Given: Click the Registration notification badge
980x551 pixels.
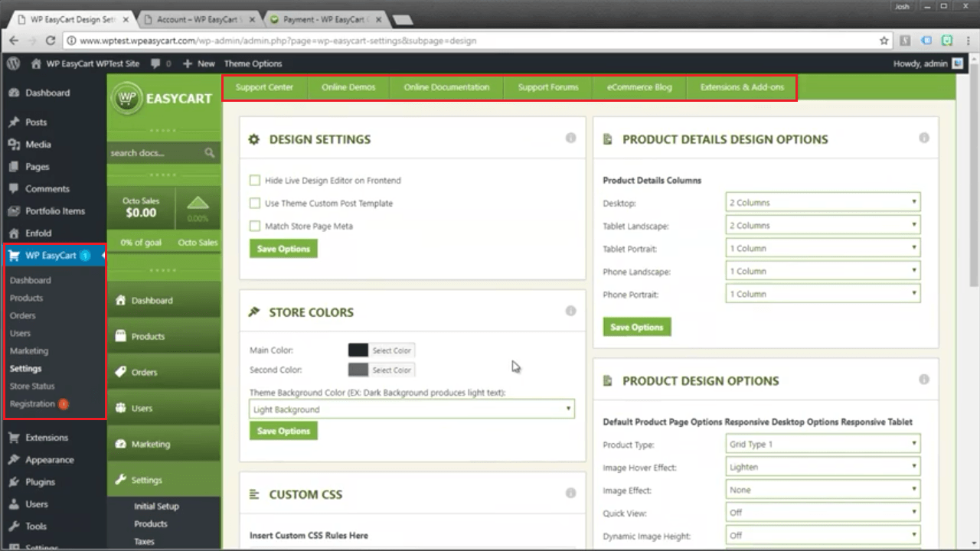Looking at the screenshot, I should pyautogui.click(x=64, y=404).
